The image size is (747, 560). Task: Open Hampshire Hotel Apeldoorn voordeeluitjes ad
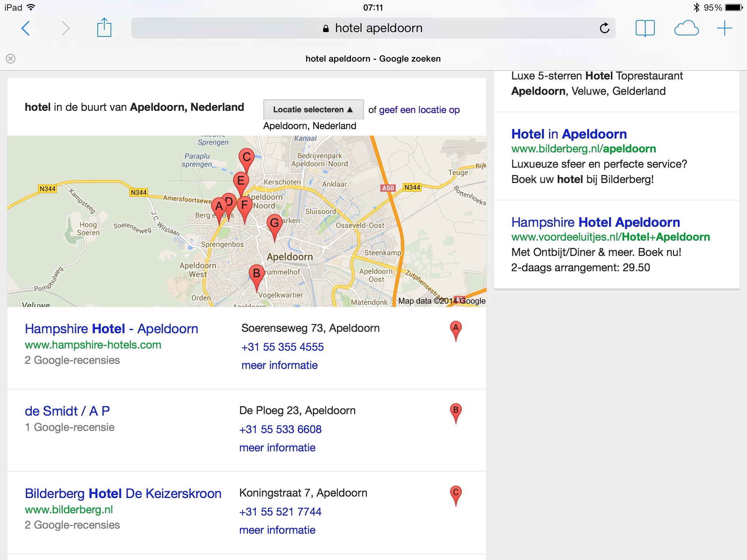click(595, 222)
